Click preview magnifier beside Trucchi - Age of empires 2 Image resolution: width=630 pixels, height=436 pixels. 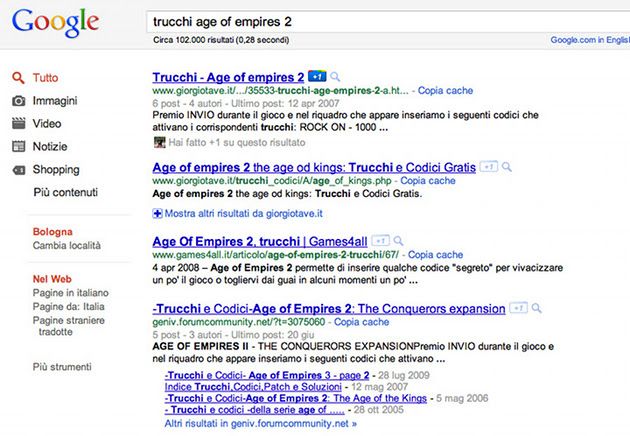[x=335, y=76]
